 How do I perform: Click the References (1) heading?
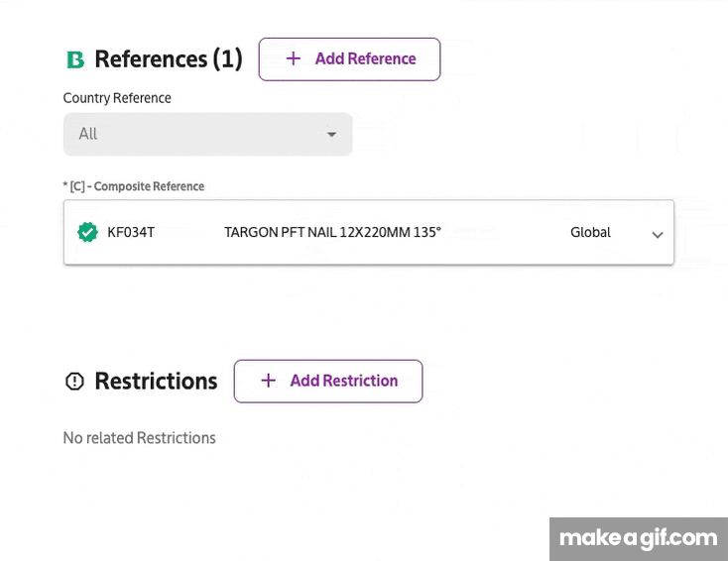[x=168, y=59]
